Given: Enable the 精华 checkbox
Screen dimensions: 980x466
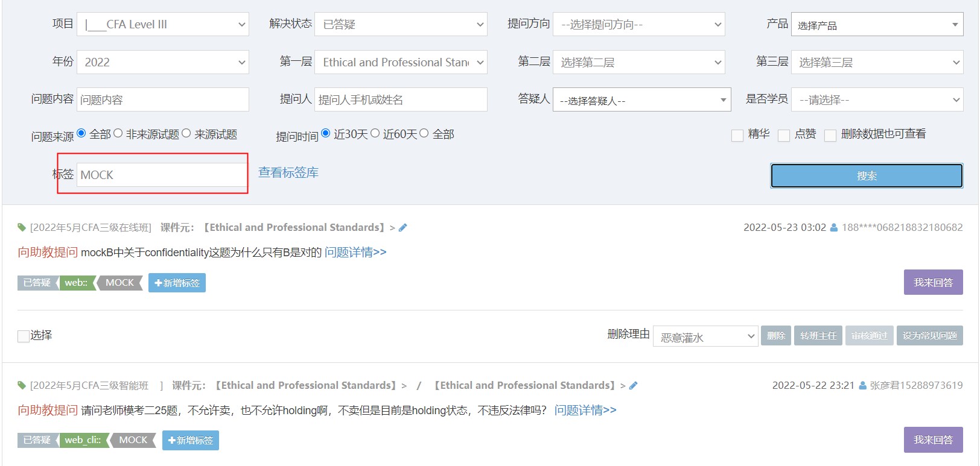Looking at the screenshot, I should click(737, 136).
